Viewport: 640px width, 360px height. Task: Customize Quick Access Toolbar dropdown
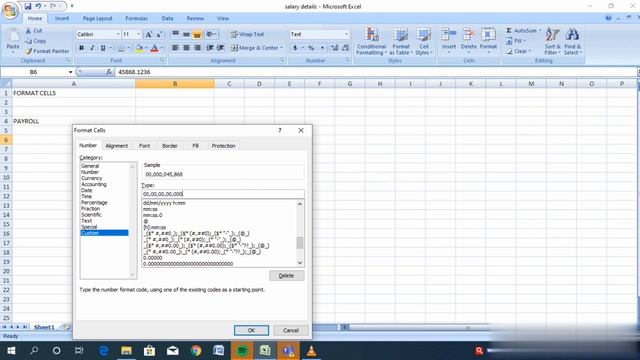[72, 6]
